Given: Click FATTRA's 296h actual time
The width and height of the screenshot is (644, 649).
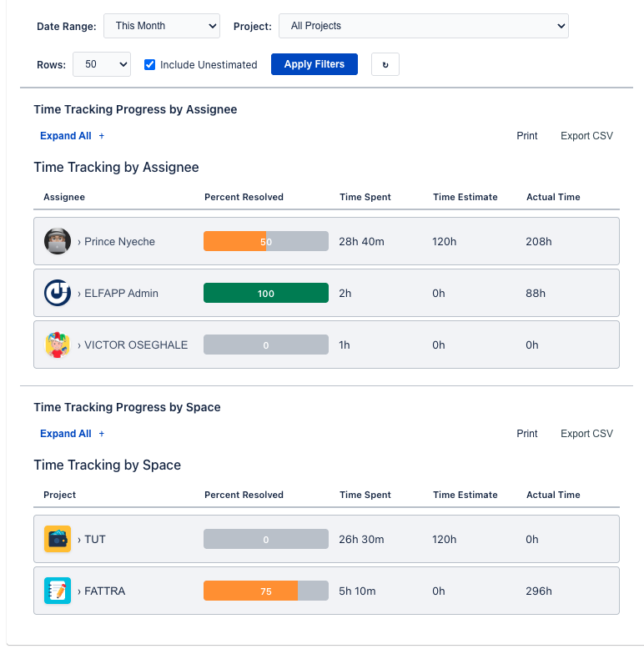Looking at the screenshot, I should point(538,591).
